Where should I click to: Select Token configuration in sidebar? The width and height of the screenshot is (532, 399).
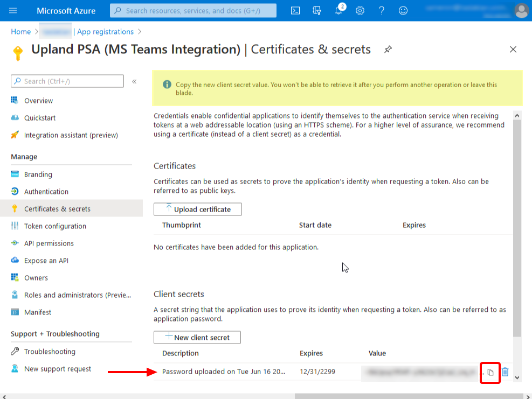(x=55, y=226)
